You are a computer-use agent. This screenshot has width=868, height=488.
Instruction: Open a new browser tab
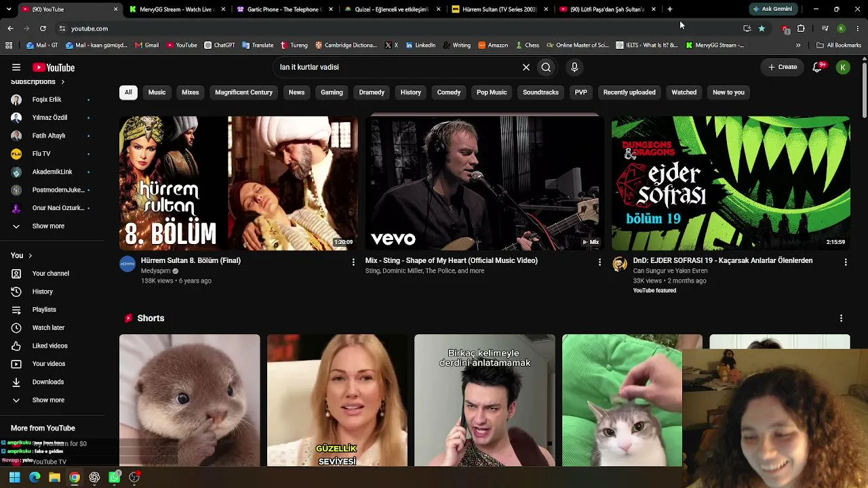[670, 9]
